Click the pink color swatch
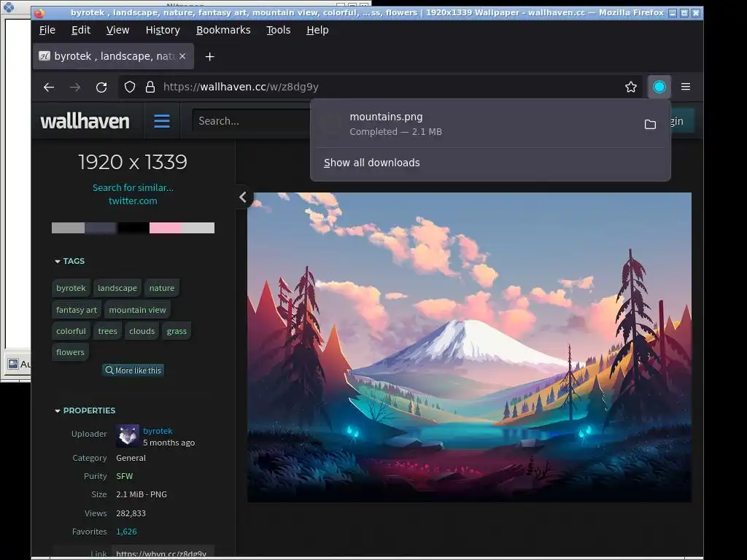Screen dimensions: 747x560 point(166,227)
